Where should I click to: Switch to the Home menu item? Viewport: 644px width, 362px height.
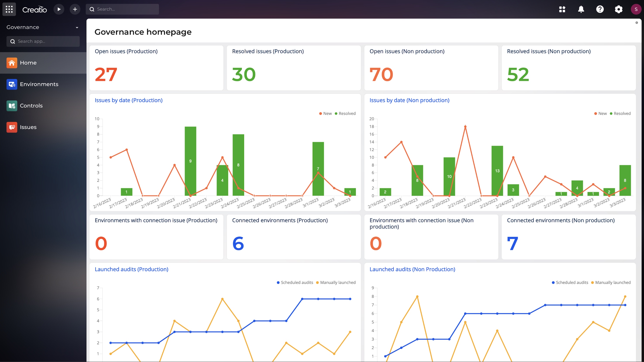pyautogui.click(x=28, y=63)
